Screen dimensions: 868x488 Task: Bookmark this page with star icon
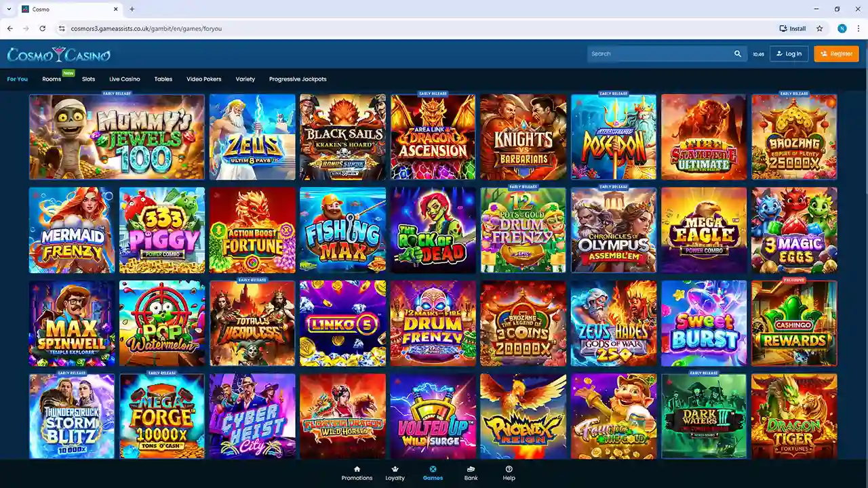(819, 28)
